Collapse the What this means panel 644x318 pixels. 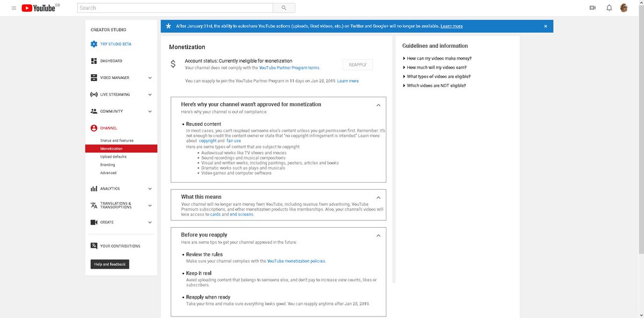tap(378, 197)
